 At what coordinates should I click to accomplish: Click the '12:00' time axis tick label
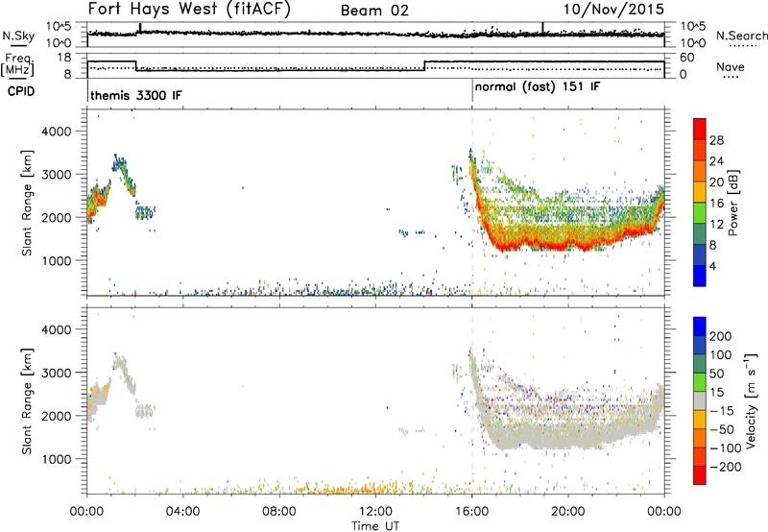coord(375,512)
